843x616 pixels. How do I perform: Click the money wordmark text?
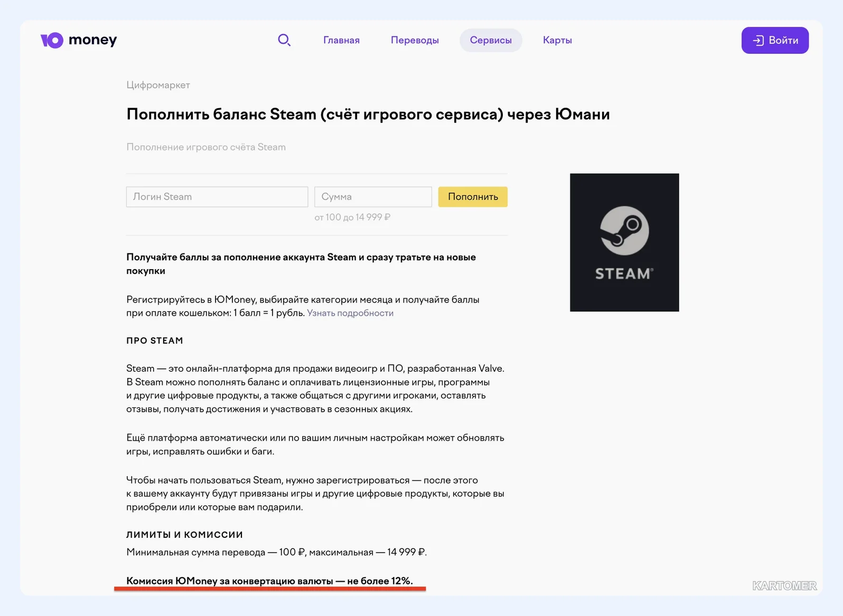[x=92, y=40]
